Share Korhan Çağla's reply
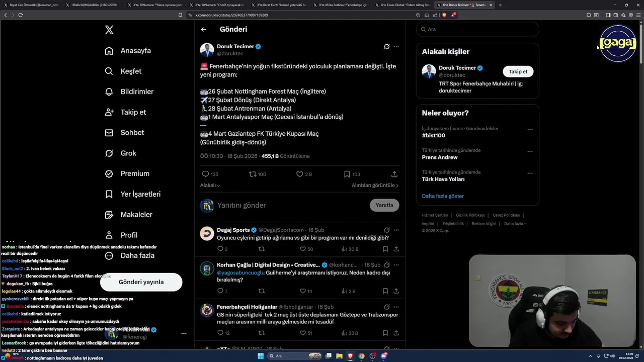The image size is (644, 362). point(396,291)
